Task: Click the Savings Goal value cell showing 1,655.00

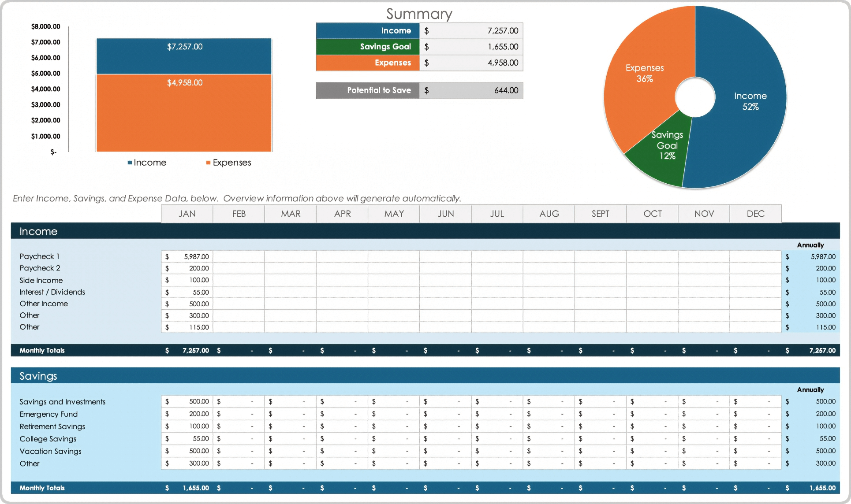Action: tap(471, 47)
